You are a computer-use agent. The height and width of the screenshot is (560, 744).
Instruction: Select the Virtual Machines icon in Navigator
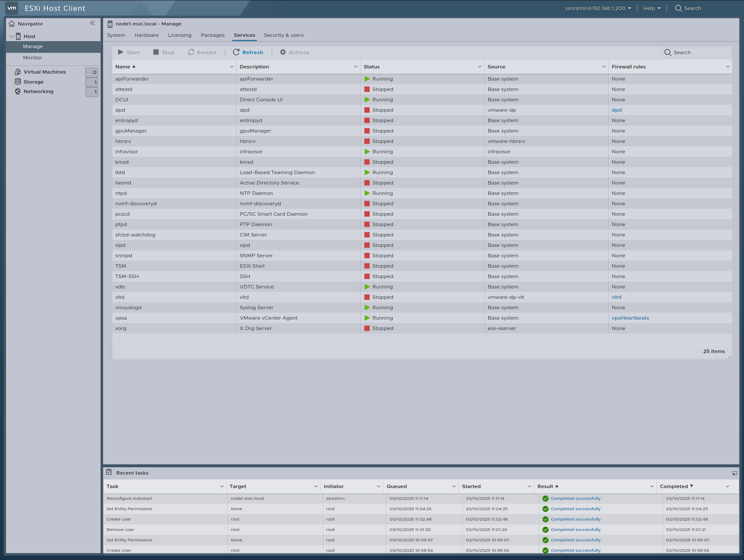pyautogui.click(x=17, y=71)
